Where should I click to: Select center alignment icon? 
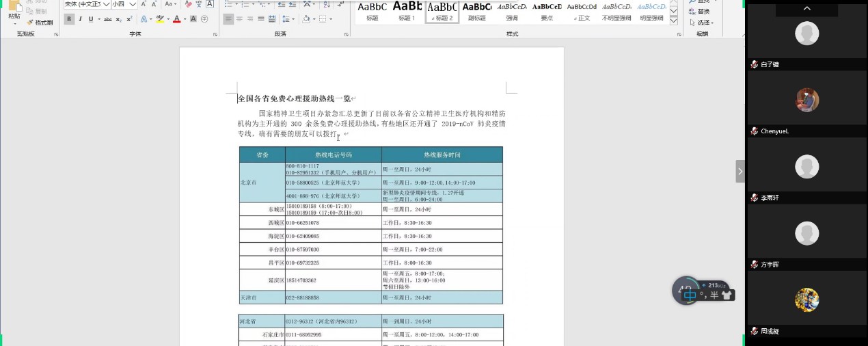click(239, 19)
